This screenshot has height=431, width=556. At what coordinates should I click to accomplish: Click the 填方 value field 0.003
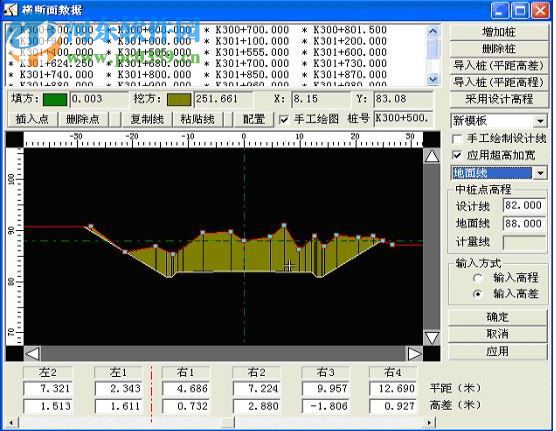pos(99,99)
